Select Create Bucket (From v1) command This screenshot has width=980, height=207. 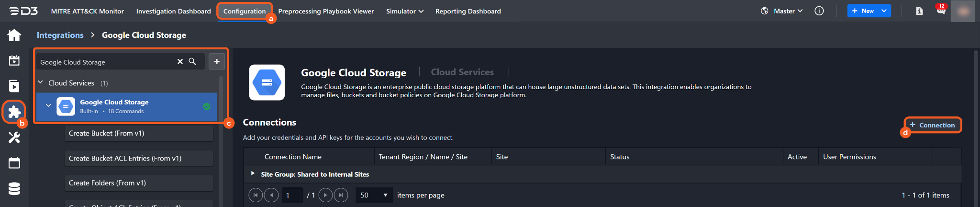click(x=138, y=133)
